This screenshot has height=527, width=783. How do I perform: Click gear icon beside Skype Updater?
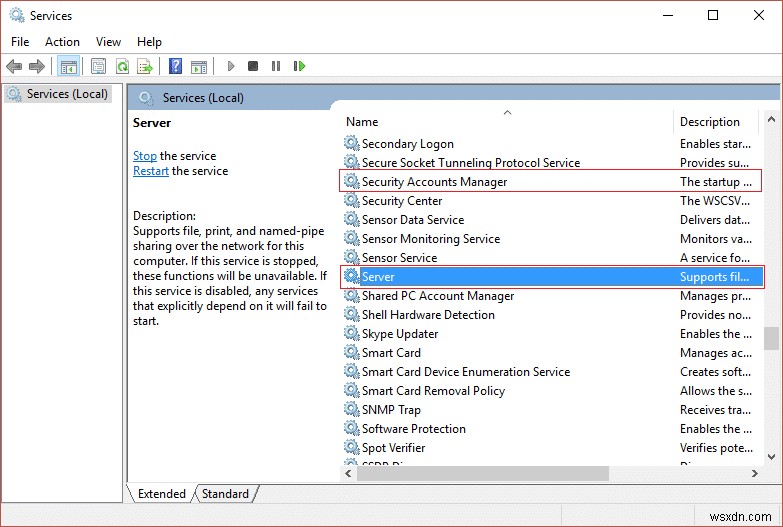pos(352,333)
